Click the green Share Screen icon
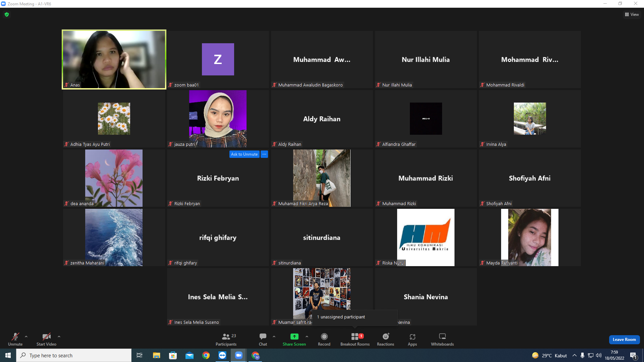 coord(294,337)
